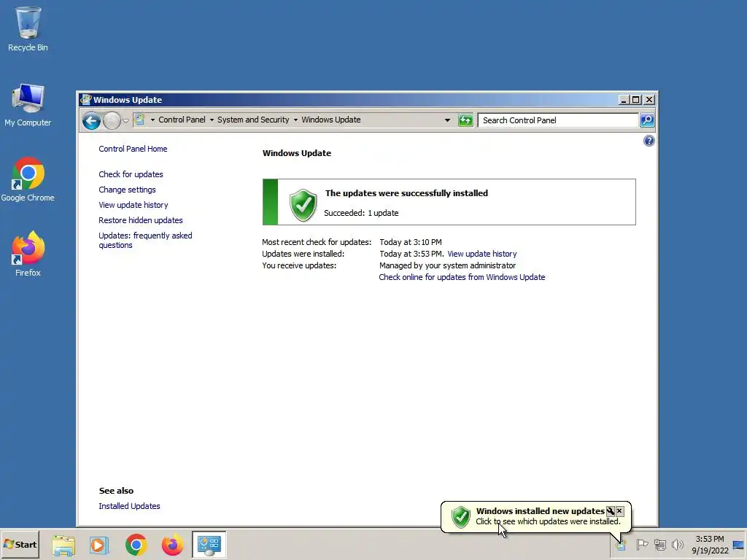The width and height of the screenshot is (747, 560).
Task: Open the recent pages dropdown arrow
Action: click(125, 120)
